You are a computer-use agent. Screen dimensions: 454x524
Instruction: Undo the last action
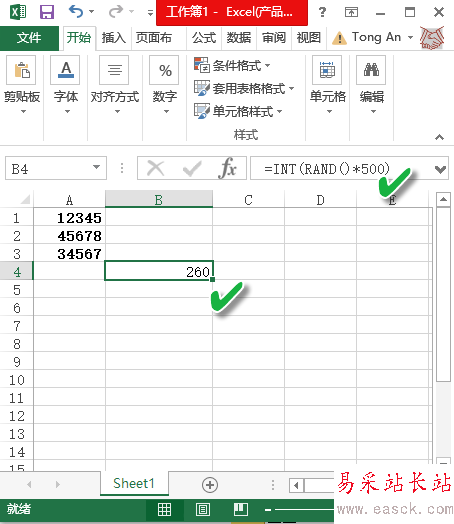(x=76, y=12)
